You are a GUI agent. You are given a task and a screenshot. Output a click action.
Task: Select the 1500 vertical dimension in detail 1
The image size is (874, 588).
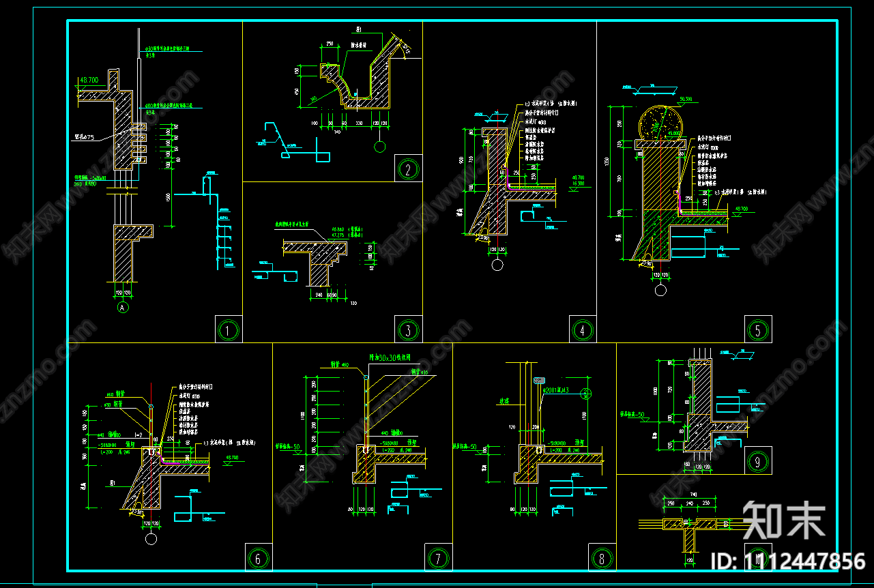[x=168, y=196]
